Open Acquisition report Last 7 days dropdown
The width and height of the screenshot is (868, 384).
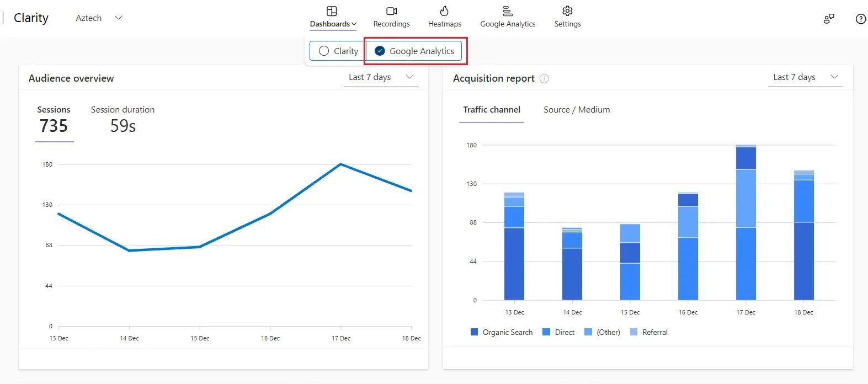point(806,77)
